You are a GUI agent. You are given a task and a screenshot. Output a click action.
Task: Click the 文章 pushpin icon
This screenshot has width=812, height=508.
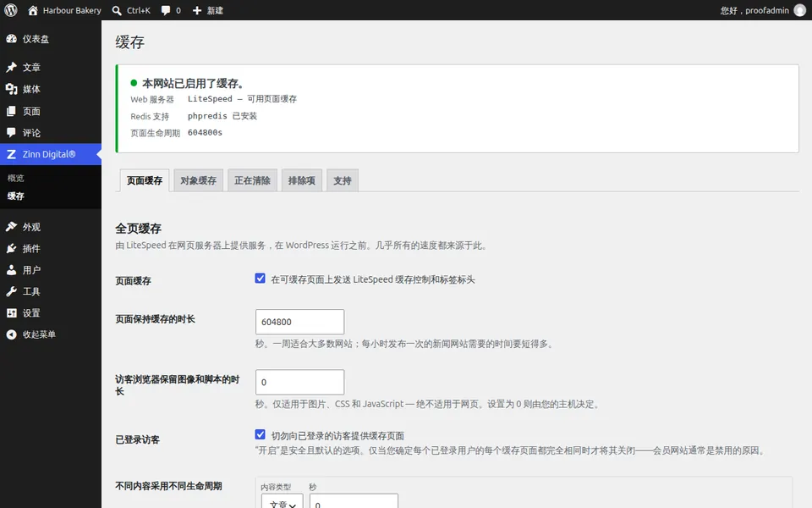coord(11,68)
